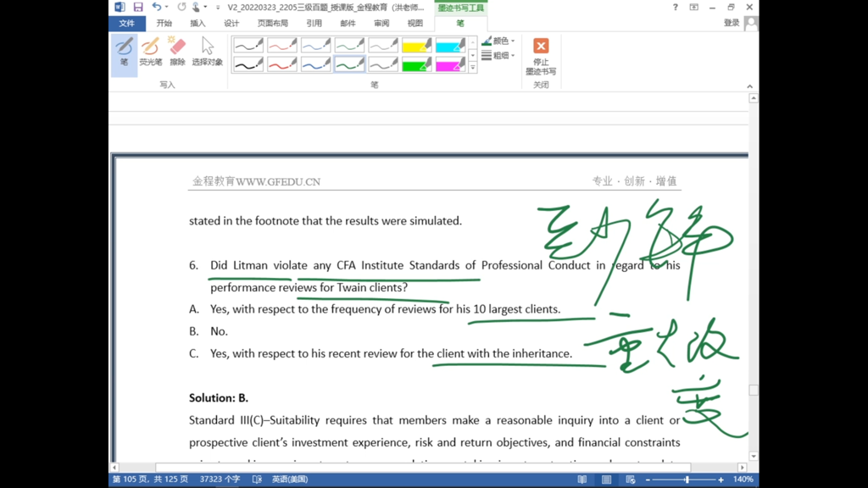Click the 140% zoom level button
The width and height of the screenshot is (868, 488).
[743, 480]
